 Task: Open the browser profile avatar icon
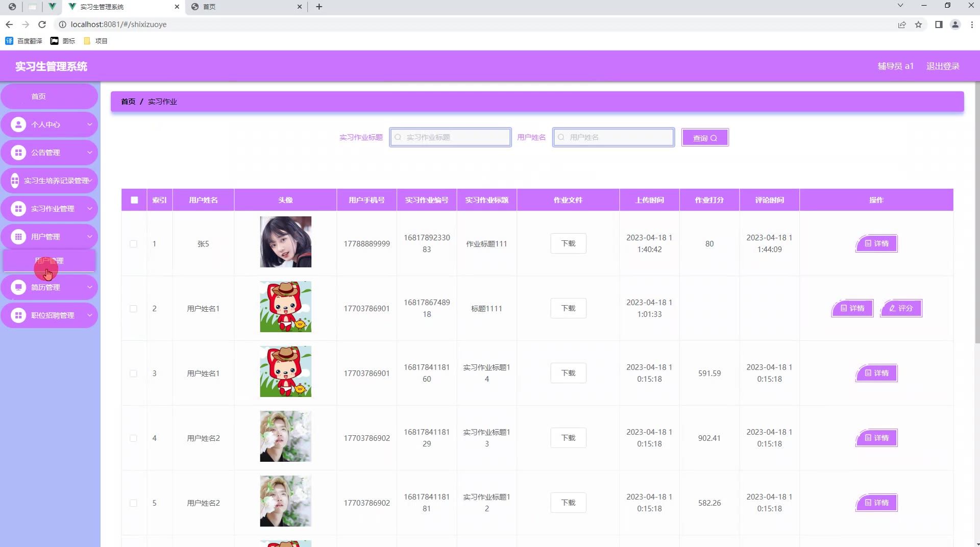click(x=955, y=24)
